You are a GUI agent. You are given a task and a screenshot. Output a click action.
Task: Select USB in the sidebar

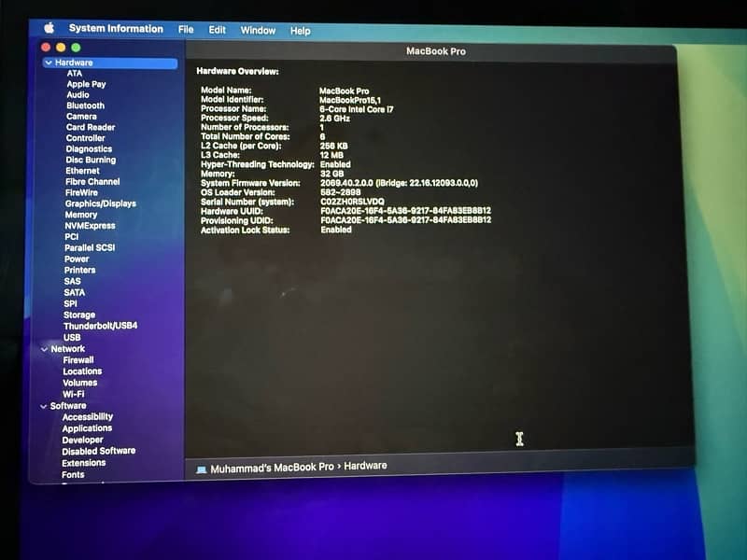72,338
